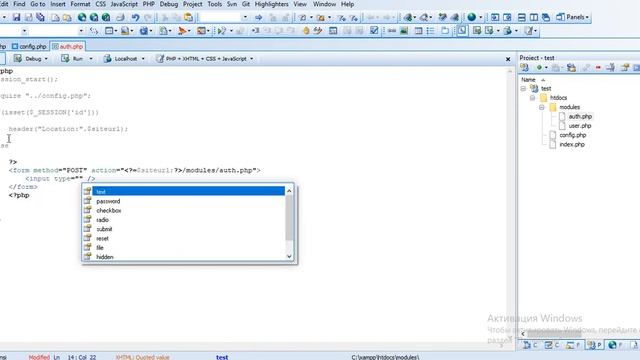Click the Paste clipboard icon
The image size is (640, 360).
[188, 18]
